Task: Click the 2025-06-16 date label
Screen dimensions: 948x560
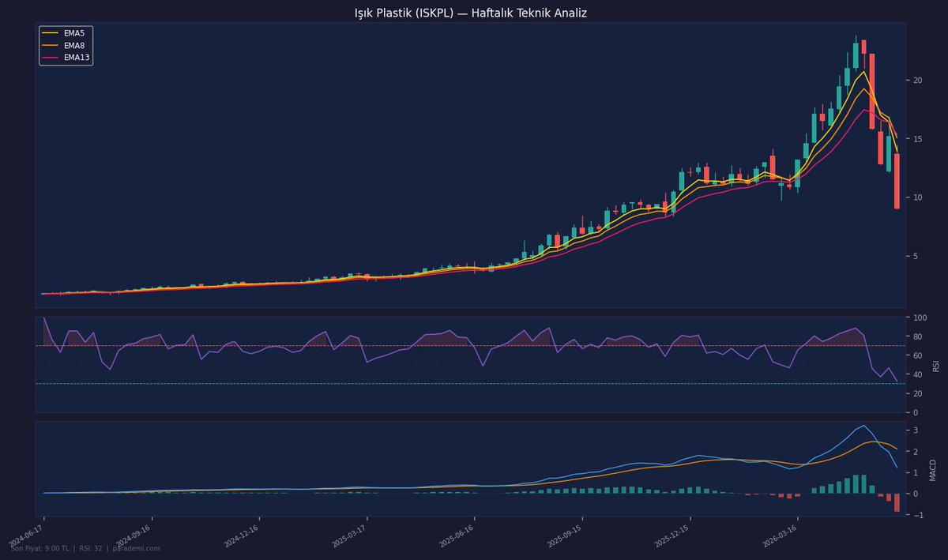Action: tap(457, 535)
